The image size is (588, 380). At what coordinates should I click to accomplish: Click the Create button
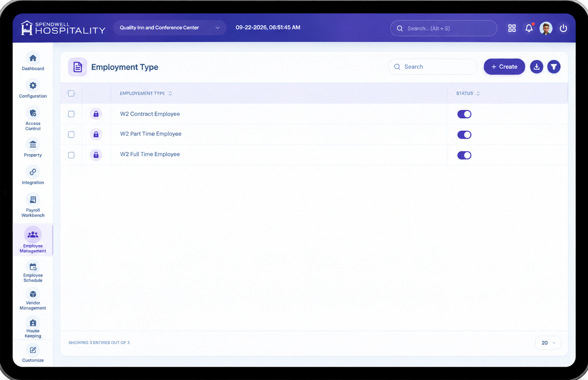[x=504, y=67]
